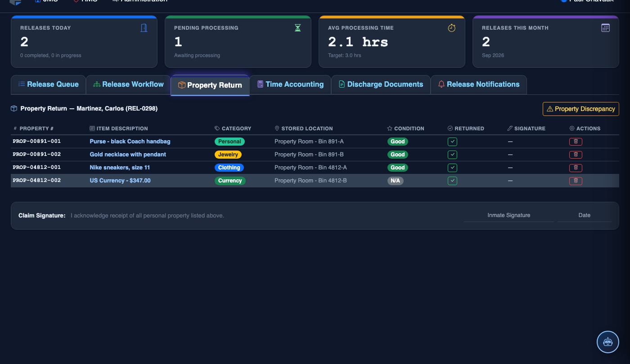Click the Condition column header
Viewport: 630px width, 364px height.
click(405, 129)
